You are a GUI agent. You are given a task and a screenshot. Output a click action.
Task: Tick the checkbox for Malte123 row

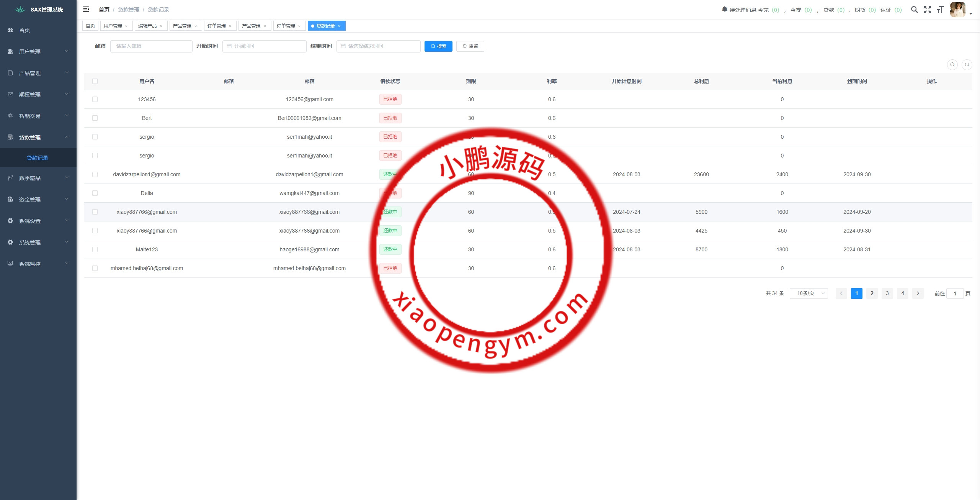click(95, 249)
